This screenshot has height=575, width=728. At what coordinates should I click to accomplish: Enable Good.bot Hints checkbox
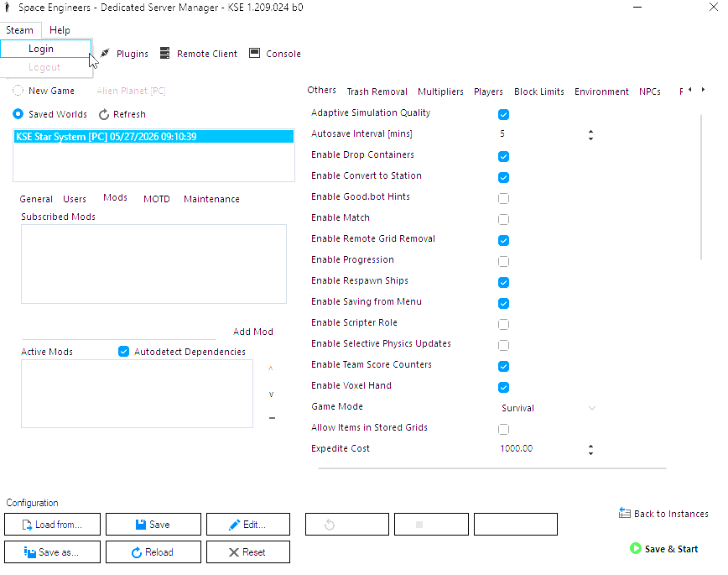[x=503, y=198]
